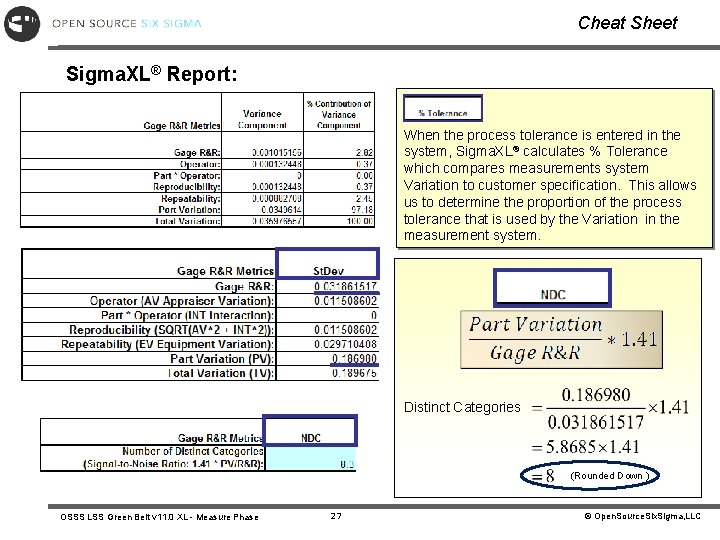Screen dimensions: 720x540
Task: Click the © OpenSourceSixSigma,LLC copyright text
Action: click(x=642, y=516)
